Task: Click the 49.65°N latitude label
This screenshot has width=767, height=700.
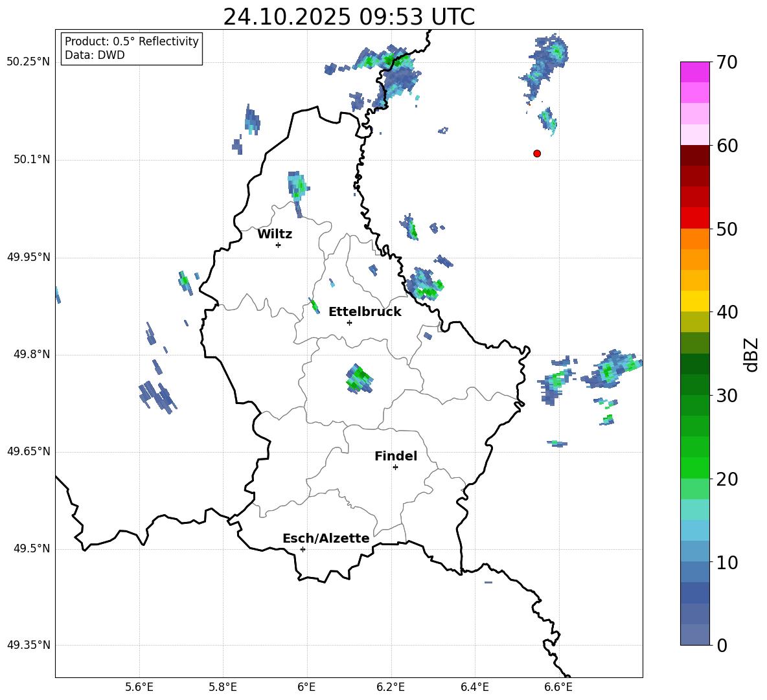Action: pyautogui.click(x=29, y=451)
